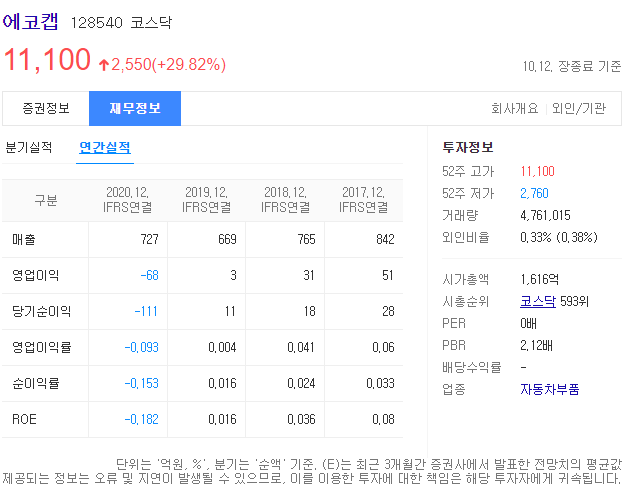The height and width of the screenshot is (495, 636).
Task: Click the 투자정보 section heading
Action: (468, 147)
